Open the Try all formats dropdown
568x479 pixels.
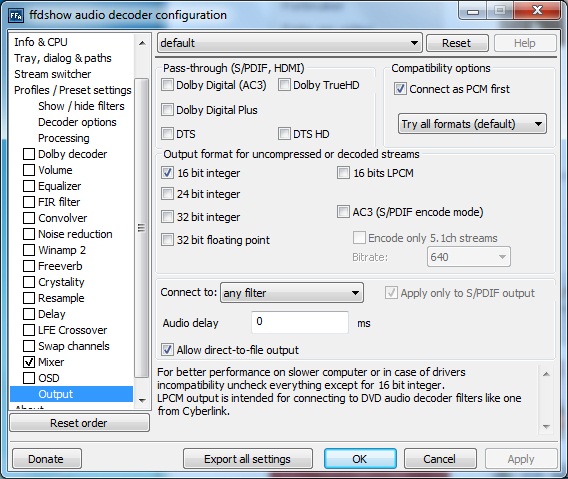click(472, 124)
